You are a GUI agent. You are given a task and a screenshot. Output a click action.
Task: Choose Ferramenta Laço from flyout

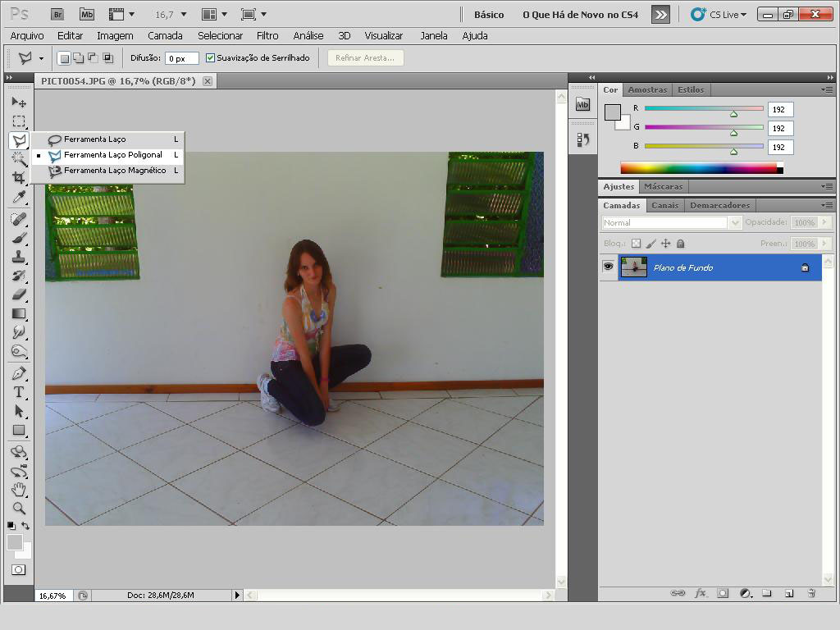(x=107, y=139)
